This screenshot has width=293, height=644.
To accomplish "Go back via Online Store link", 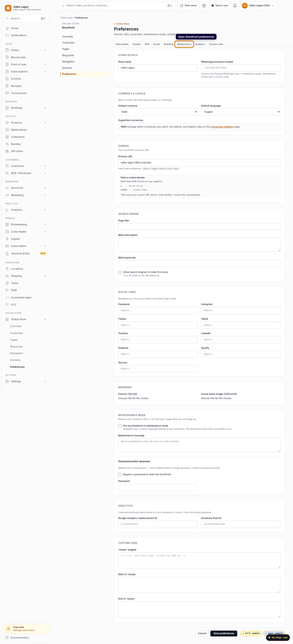I will coord(121,24).
